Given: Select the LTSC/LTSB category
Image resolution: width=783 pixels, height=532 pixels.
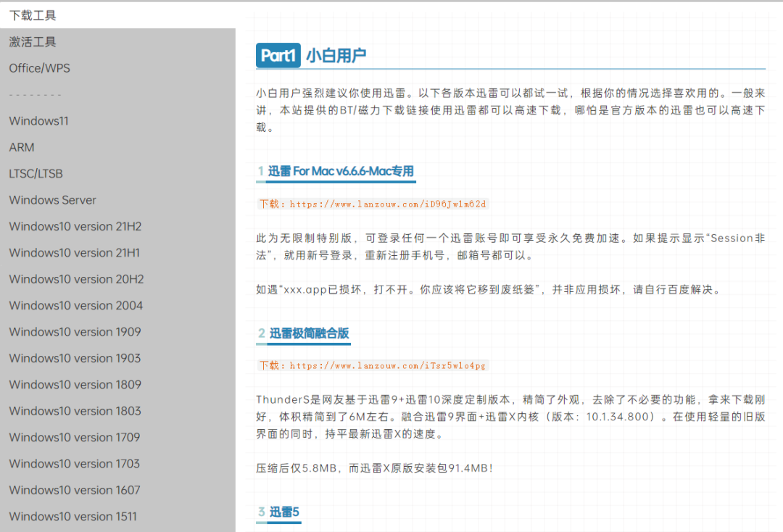Looking at the screenshot, I should pos(35,173).
